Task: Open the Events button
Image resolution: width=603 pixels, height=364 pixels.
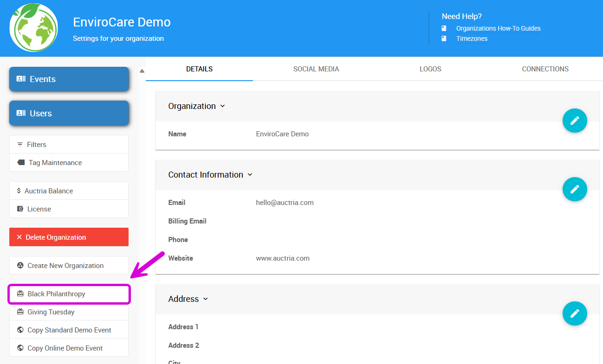Action: [x=69, y=79]
